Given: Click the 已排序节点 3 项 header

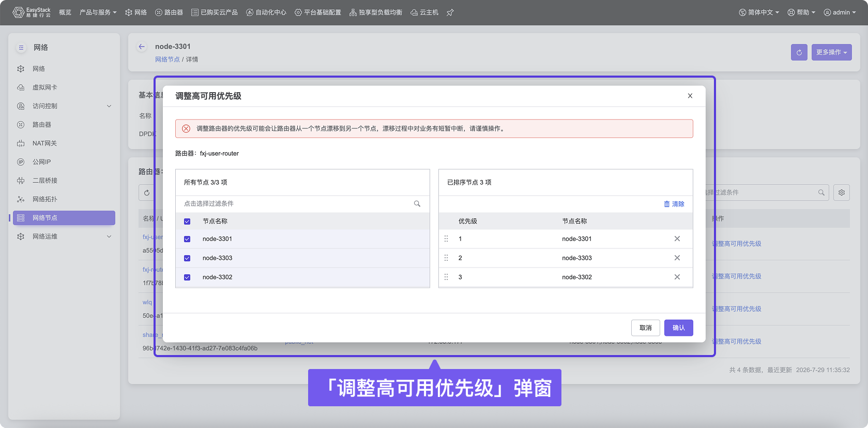Looking at the screenshot, I should pos(469,183).
